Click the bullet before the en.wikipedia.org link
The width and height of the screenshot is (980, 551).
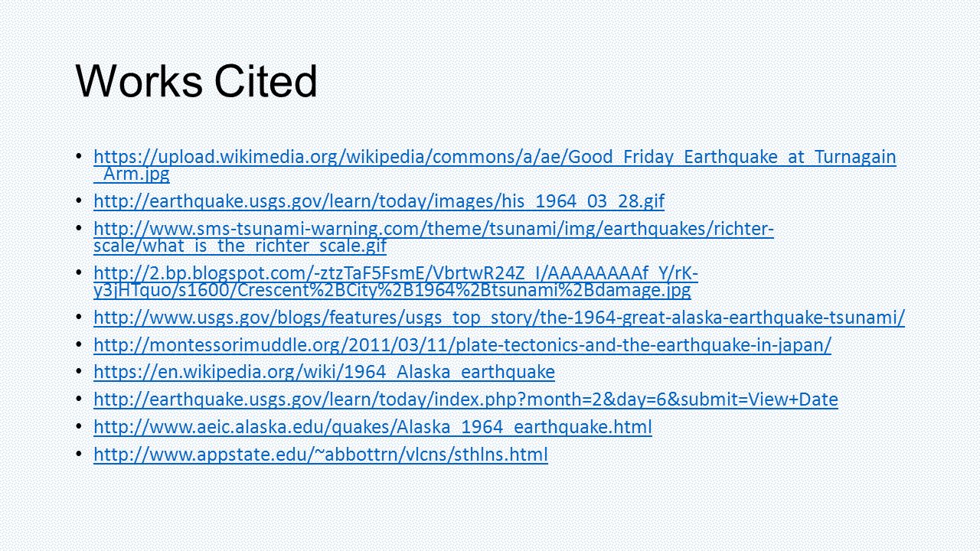pyautogui.click(x=80, y=372)
